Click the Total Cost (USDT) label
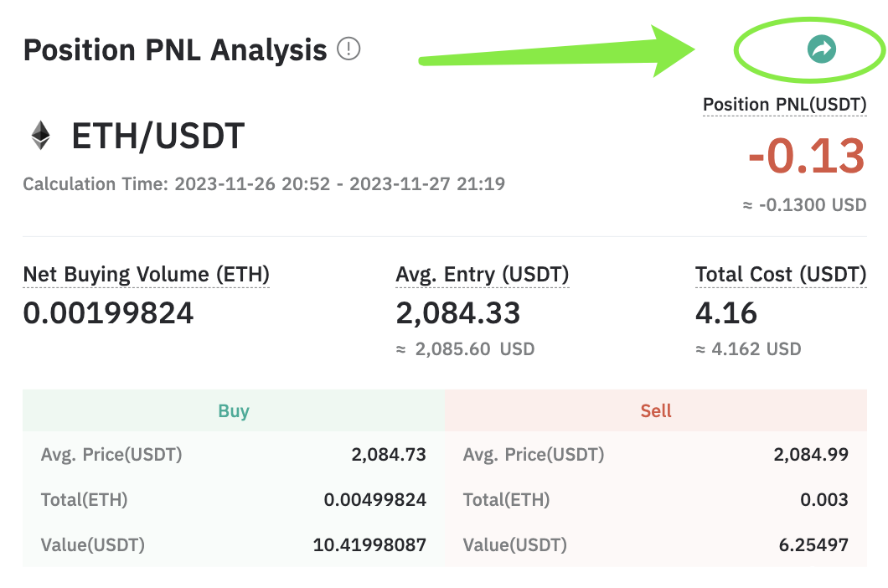The width and height of the screenshot is (888, 588). pyautogui.click(x=781, y=275)
